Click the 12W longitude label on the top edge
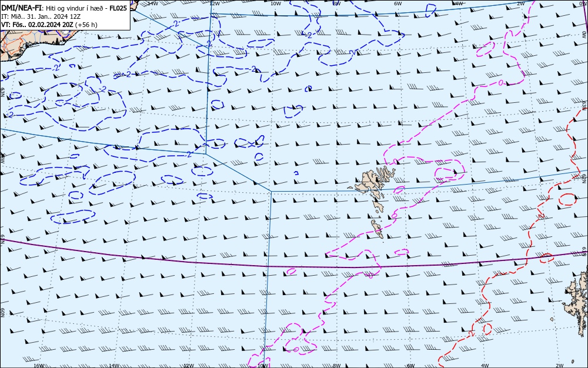 [215, 4]
